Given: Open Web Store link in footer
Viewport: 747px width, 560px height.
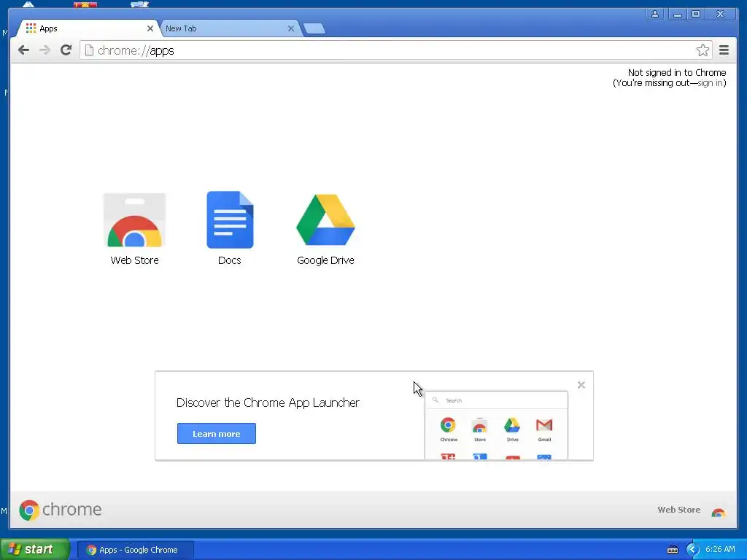Looking at the screenshot, I should pos(679,510).
